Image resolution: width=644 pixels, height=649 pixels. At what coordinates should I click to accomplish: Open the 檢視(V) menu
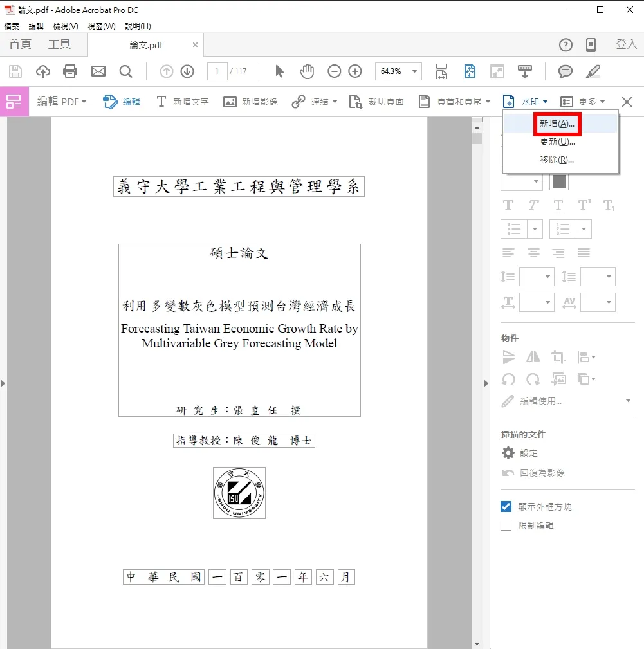[x=66, y=26]
